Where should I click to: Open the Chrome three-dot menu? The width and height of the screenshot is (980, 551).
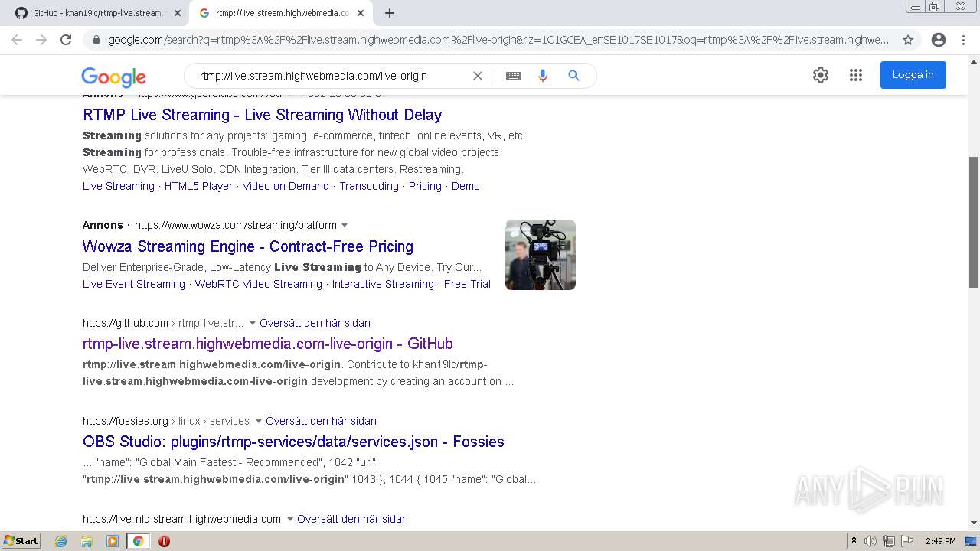[963, 40]
